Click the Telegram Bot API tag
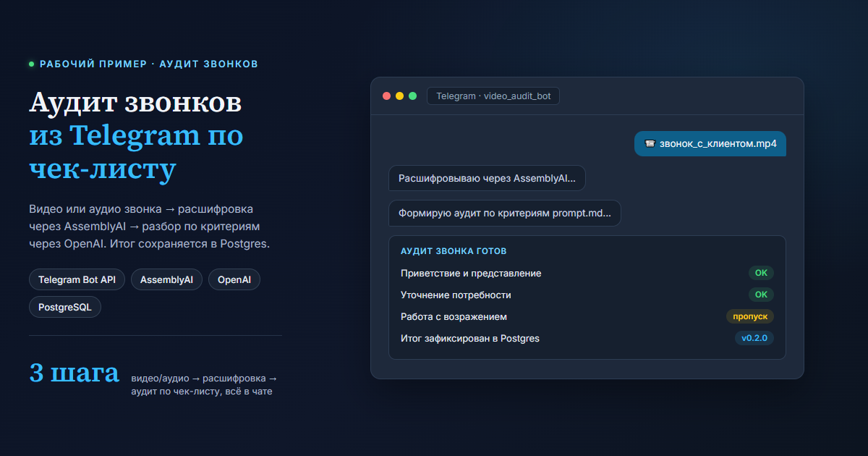The width and height of the screenshot is (868, 456). (77, 279)
